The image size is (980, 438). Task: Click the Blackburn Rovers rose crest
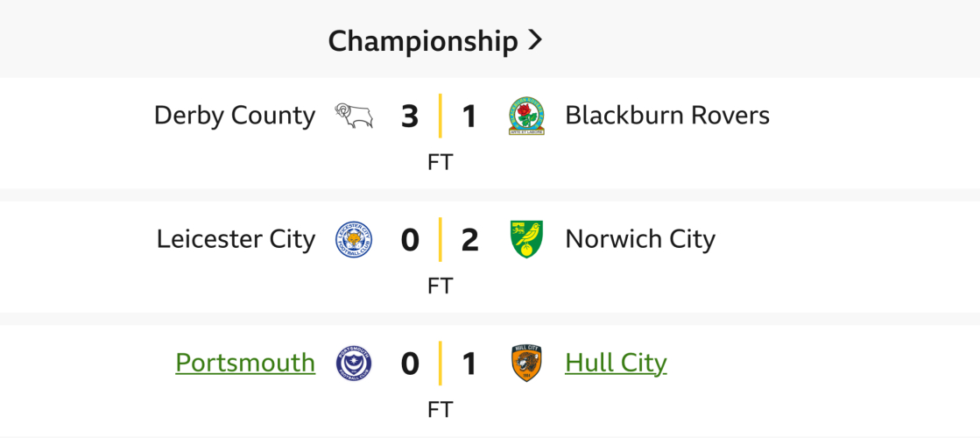tap(526, 116)
